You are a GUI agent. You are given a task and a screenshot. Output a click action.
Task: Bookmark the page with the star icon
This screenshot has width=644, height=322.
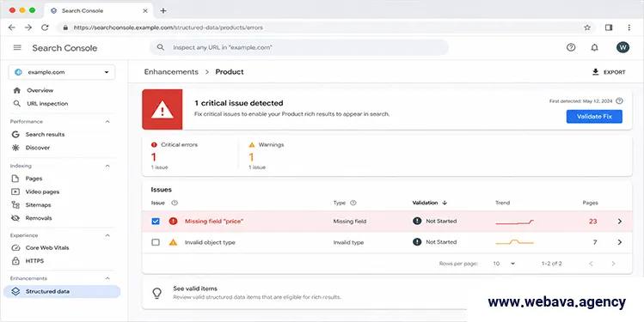[587, 27]
